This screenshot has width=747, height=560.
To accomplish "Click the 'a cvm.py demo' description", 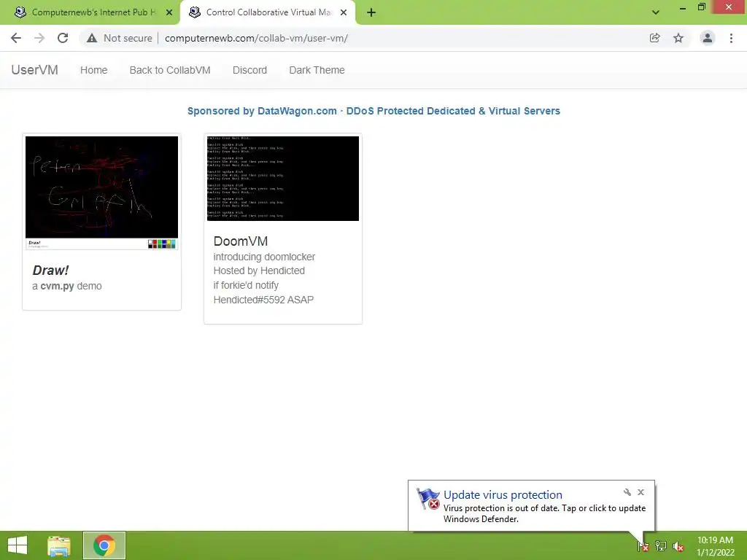I will point(67,286).
